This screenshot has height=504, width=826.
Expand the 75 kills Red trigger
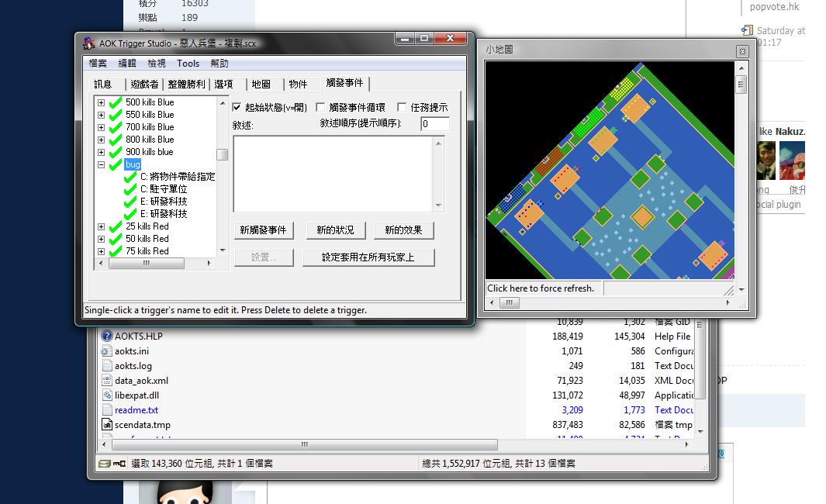pos(101,252)
